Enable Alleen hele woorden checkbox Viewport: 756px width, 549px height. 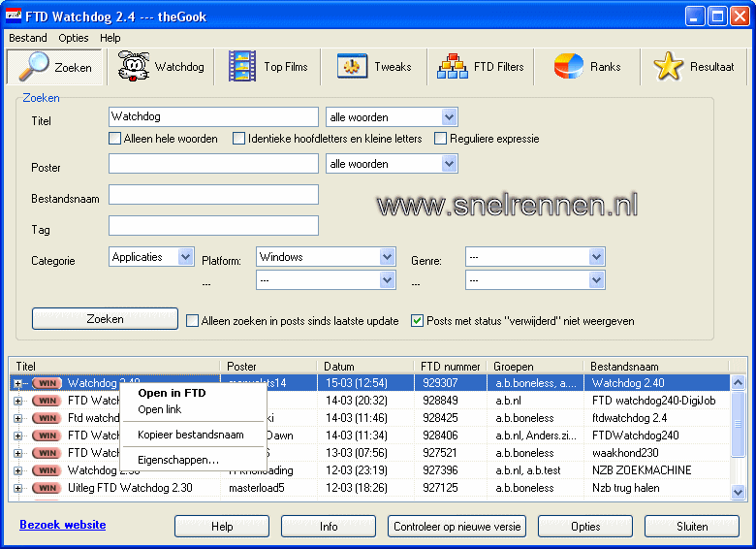coord(114,139)
